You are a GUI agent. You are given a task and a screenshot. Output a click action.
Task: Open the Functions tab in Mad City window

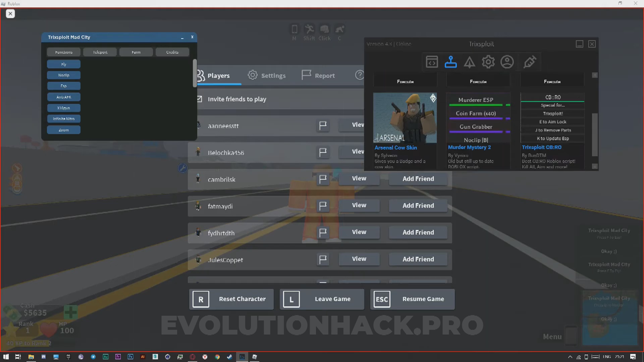[x=64, y=52]
